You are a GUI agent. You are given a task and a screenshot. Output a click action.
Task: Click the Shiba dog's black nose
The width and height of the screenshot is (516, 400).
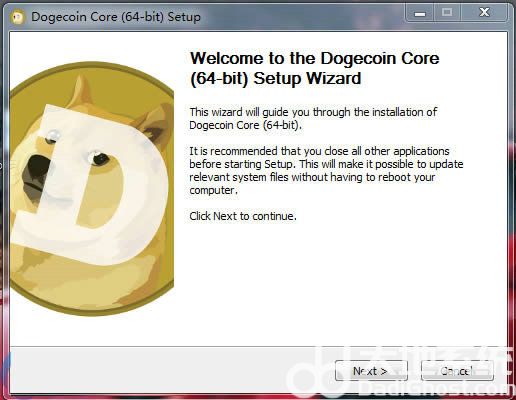[35, 168]
